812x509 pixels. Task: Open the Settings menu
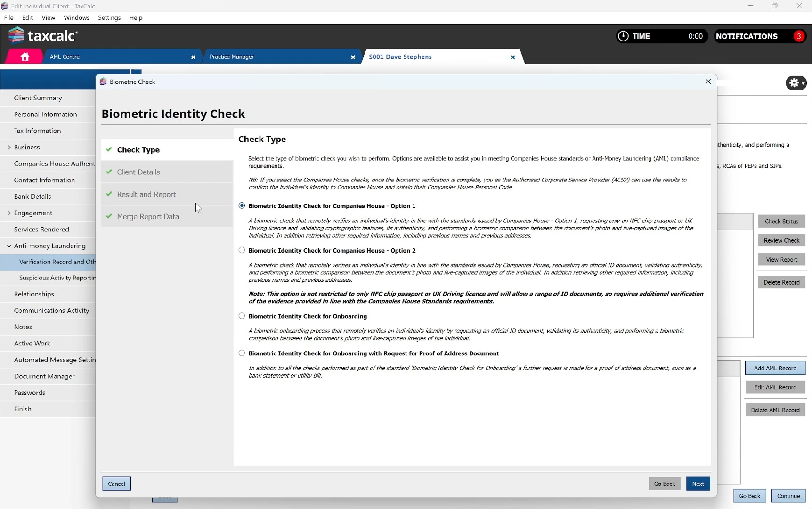click(110, 18)
